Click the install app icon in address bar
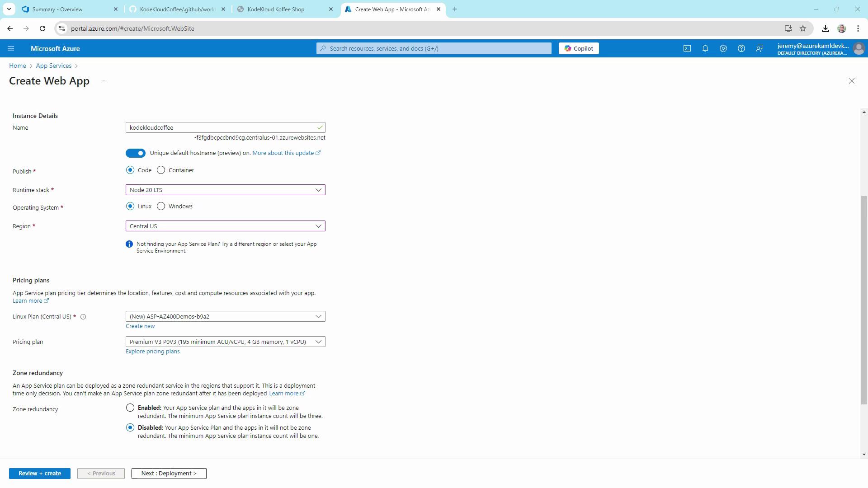The image size is (868, 488). pos(788,28)
